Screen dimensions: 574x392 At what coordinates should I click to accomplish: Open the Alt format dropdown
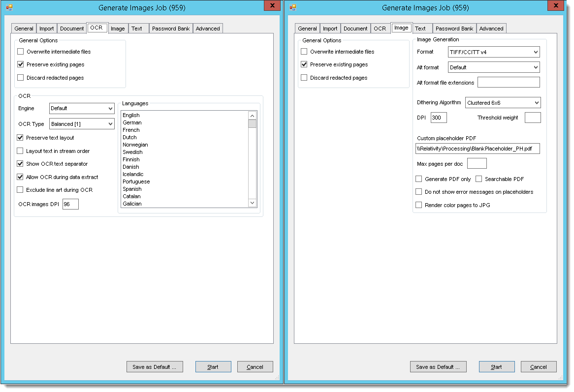pyautogui.click(x=494, y=67)
